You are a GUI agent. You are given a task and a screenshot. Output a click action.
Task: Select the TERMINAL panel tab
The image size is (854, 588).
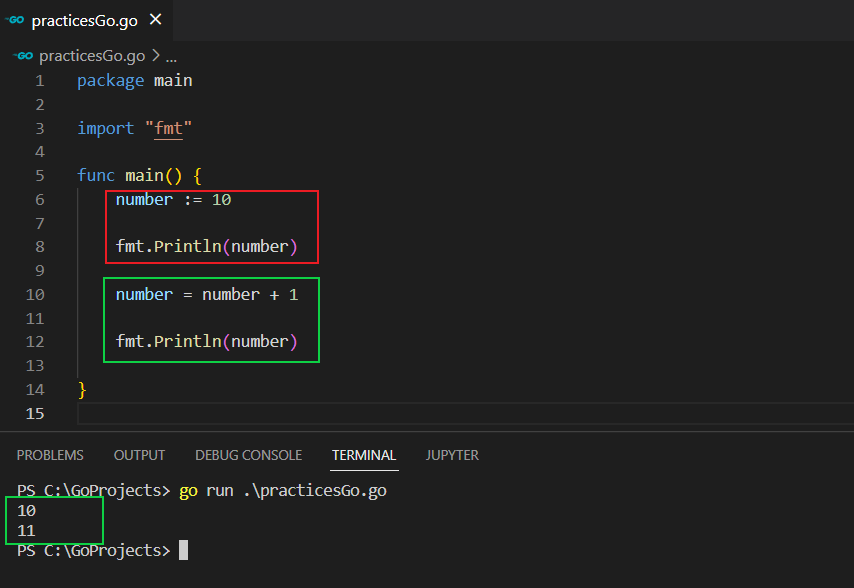pos(364,455)
